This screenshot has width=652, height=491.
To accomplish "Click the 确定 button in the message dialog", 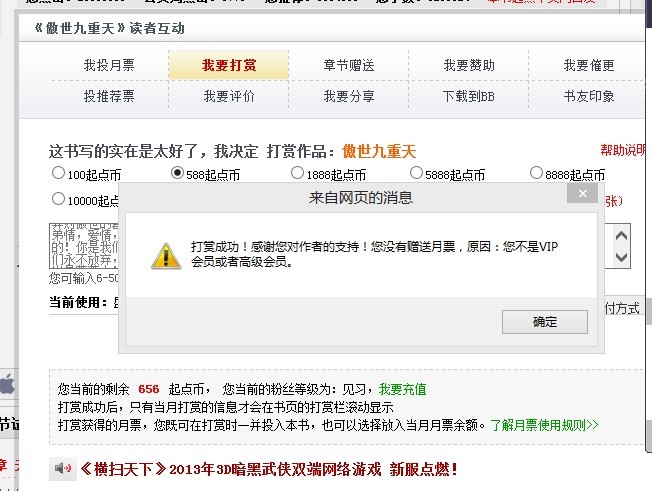I will pos(544,322).
